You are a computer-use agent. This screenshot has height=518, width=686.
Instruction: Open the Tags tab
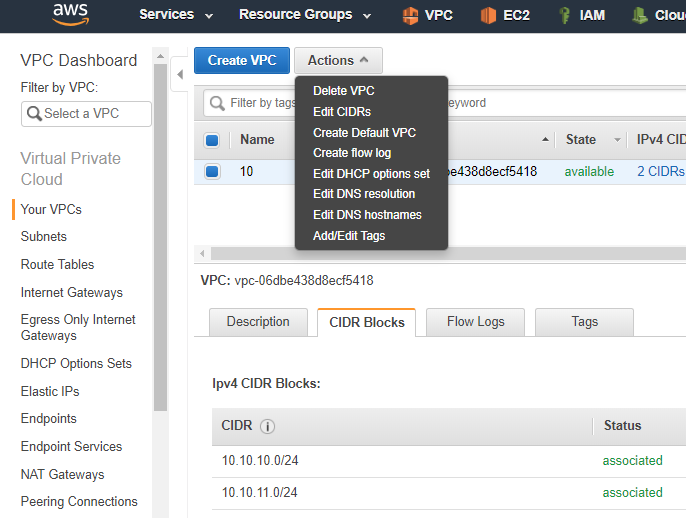tap(584, 322)
